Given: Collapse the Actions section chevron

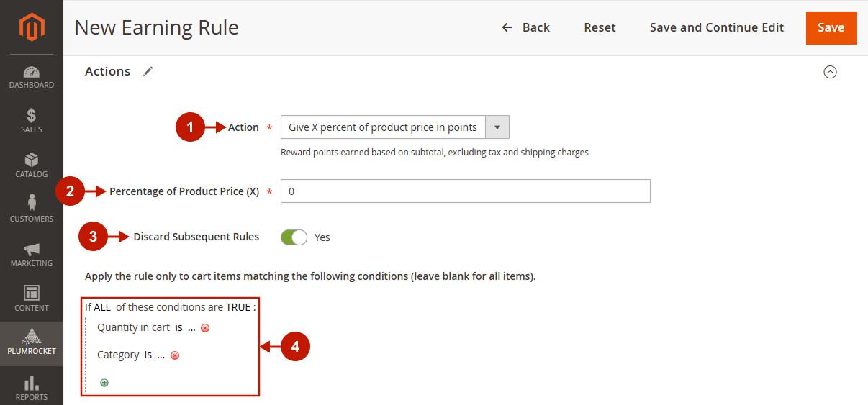Looking at the screenshot, I should click(830, 72).
